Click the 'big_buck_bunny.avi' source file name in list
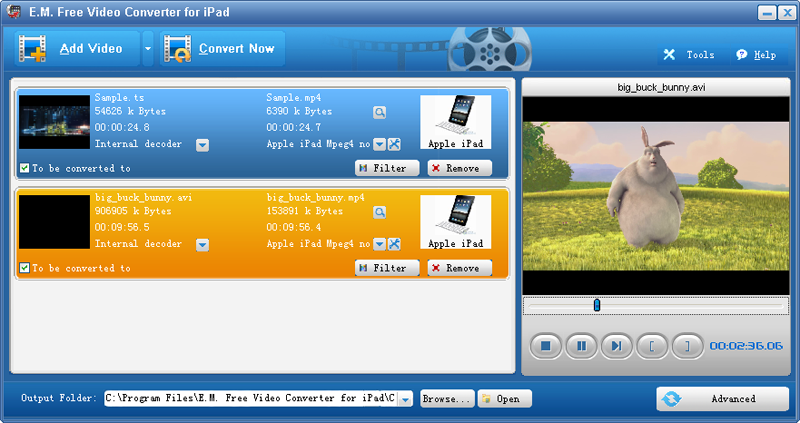 pyautogui.click(x=143, y=197)
